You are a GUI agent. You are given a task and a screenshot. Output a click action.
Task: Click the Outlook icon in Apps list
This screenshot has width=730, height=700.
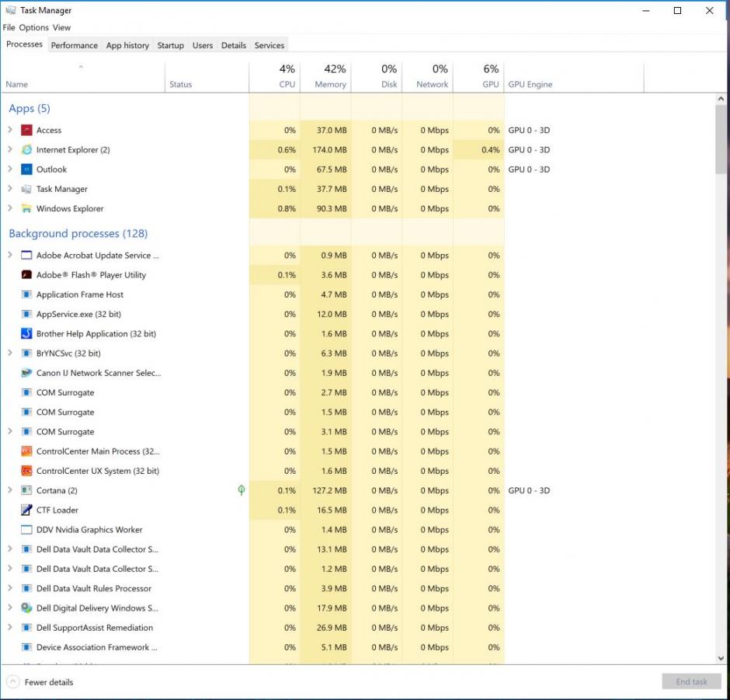pyautogui.click(x=26, y=169)
